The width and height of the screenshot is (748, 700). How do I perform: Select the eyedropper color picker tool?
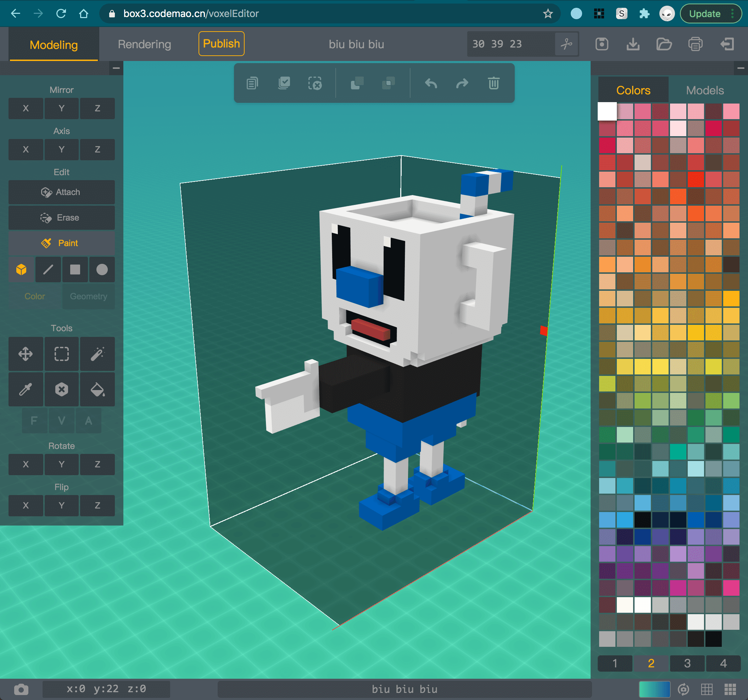click(25, 389)
